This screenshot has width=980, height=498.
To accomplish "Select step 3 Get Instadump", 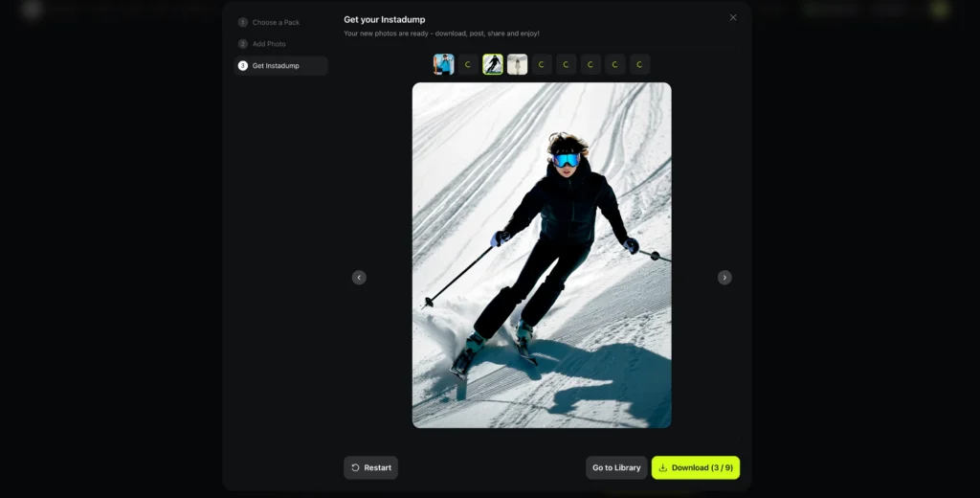I will coord(276,66).
